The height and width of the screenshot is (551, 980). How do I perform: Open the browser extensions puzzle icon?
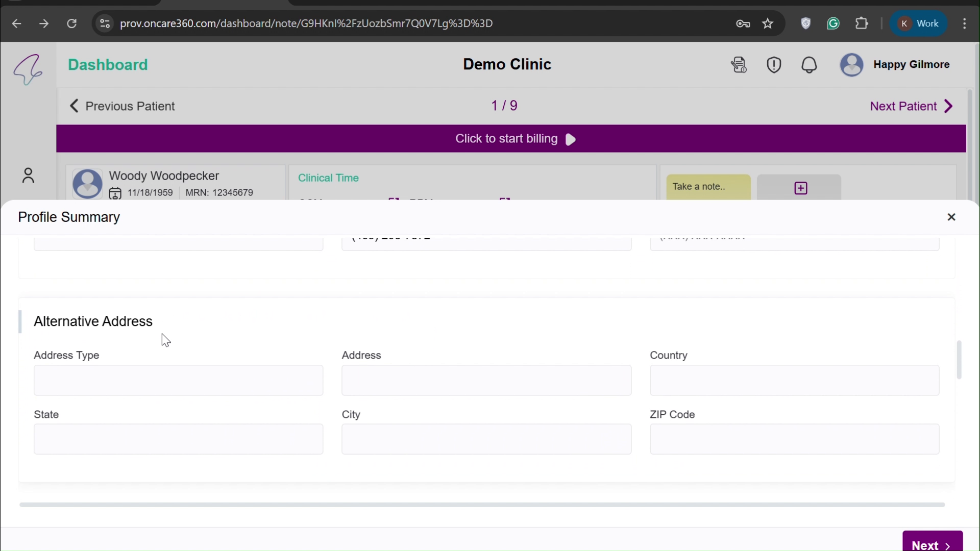(x=863, y=23)
